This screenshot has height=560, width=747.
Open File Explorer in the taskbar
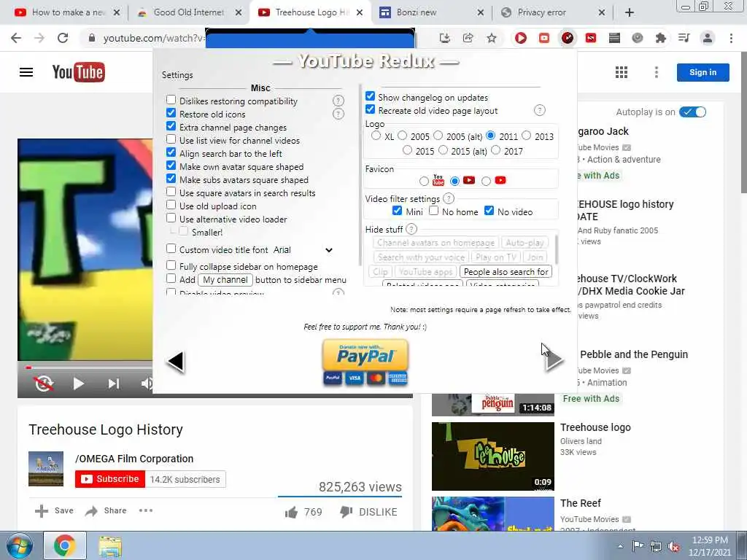coord(110,546)
